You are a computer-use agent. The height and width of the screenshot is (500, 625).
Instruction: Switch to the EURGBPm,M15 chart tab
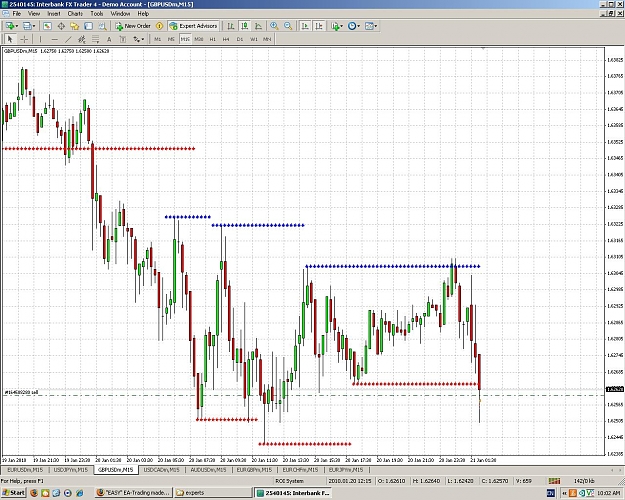(x=254, y=470)
